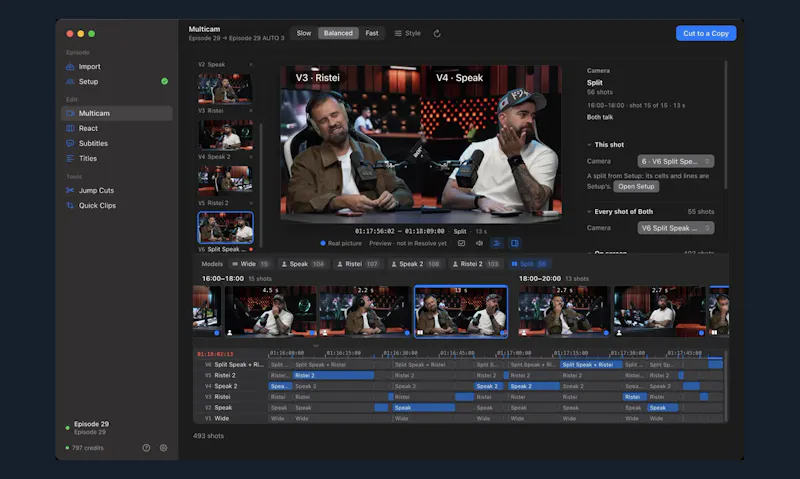The image size is (800, 479).
Task: Select the Slow speed mode
Action: (304, 33)
